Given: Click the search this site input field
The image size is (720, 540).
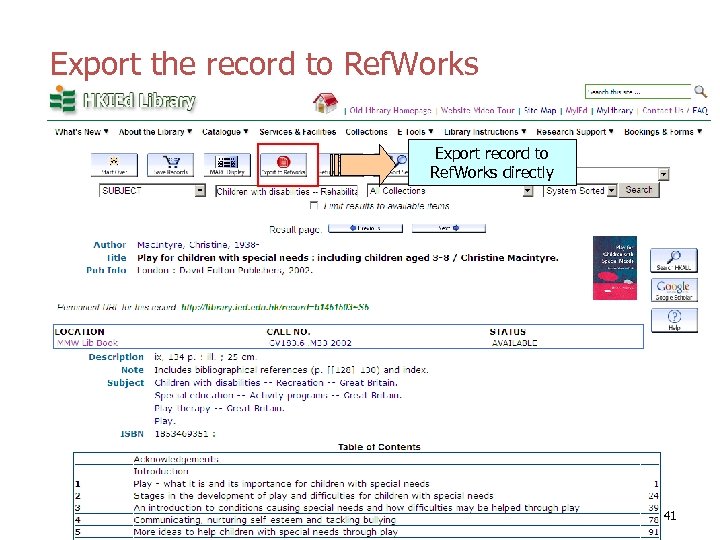Looking at the screenshot, I should click(x=638, y=92).
